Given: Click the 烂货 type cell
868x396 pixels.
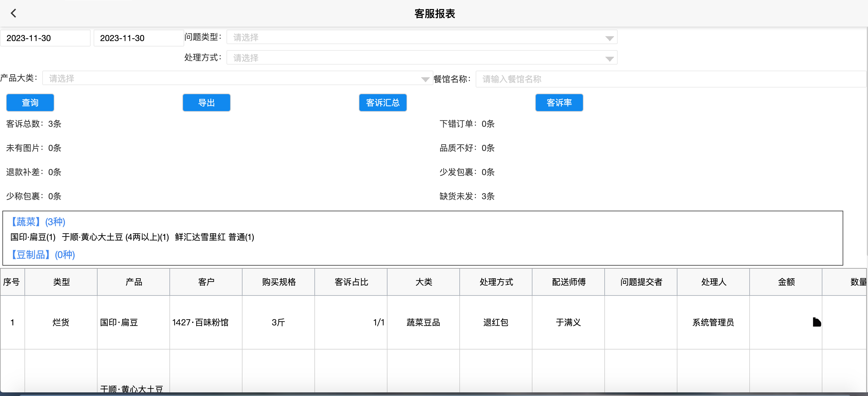Looking at the screenshot, I should coord(61,322).
